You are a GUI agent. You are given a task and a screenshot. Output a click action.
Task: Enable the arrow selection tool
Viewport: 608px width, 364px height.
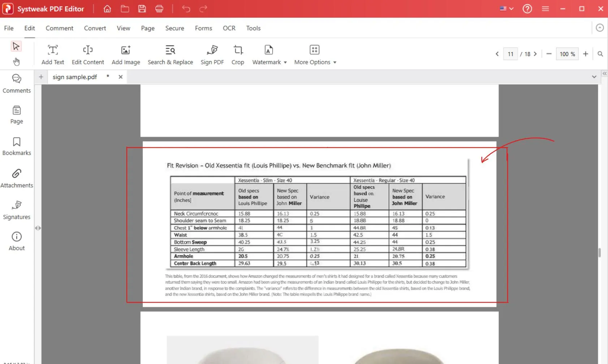click(x=16, y=46)
